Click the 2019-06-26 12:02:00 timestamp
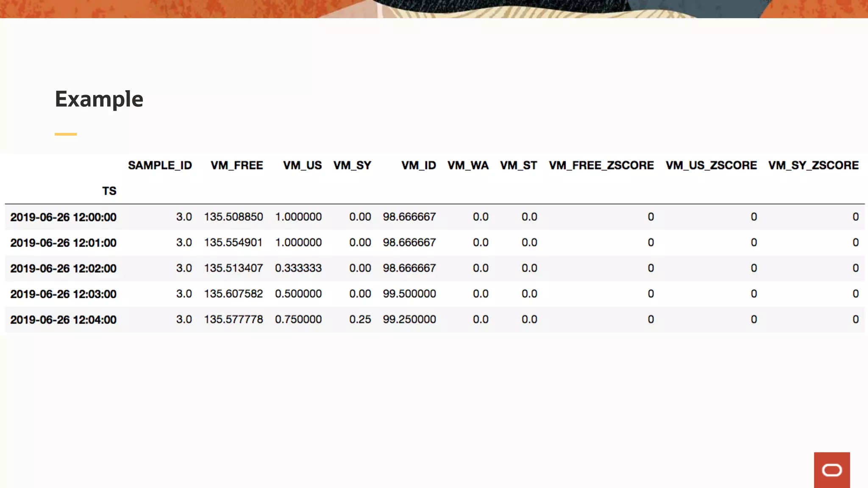The height and width of the screenshot is (488, 868). (63, 269)
